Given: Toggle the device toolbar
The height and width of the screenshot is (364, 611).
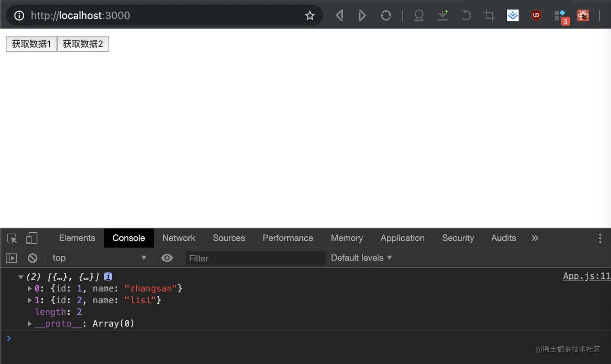Looking at the screenshot, I should click(32, 238).
